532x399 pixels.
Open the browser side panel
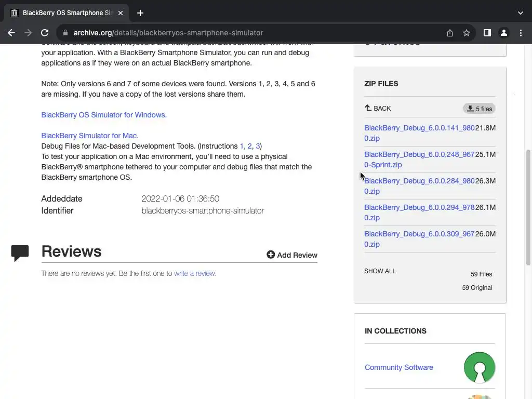click(487, 33)
